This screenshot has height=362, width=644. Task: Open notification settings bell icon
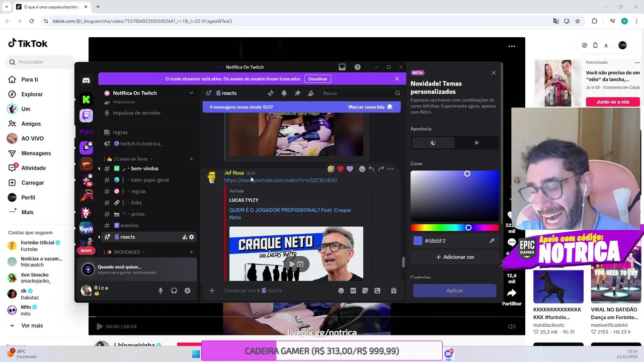[x=284, y=93]
